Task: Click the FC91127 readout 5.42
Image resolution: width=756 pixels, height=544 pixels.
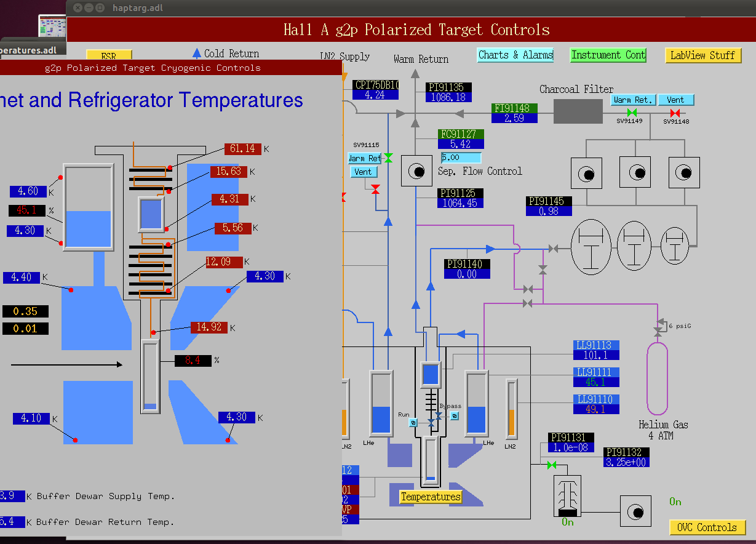Action: pyautogui.click(x=461, y=144)
